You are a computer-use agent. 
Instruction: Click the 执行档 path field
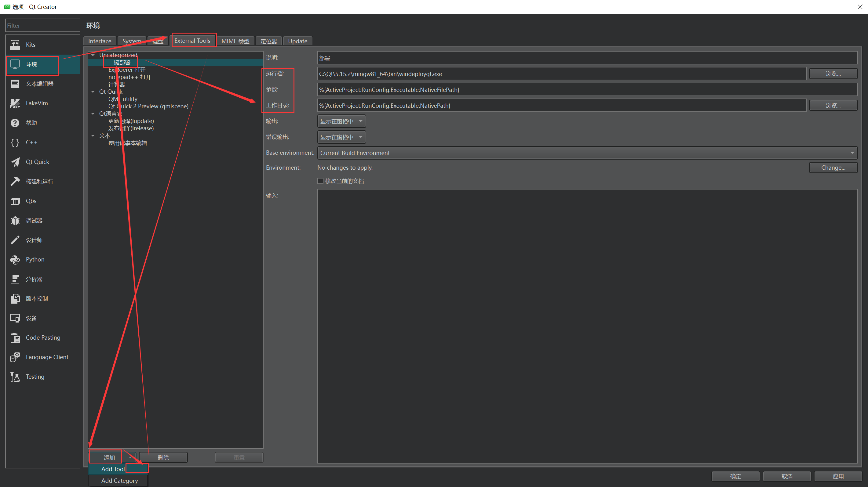561,74
